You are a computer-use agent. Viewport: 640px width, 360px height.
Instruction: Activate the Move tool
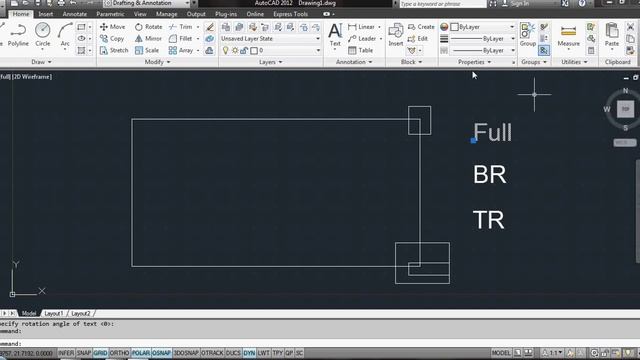coord(113,27)
